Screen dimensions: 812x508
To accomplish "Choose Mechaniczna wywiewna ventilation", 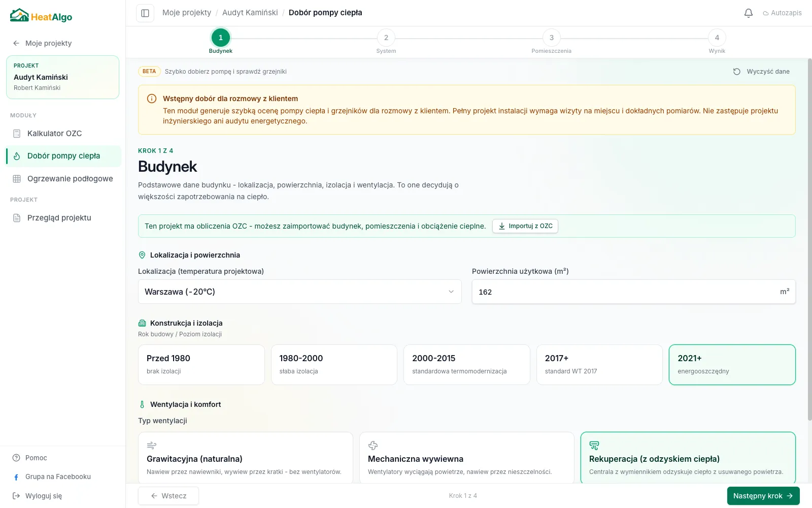I will tap(467, 458).
